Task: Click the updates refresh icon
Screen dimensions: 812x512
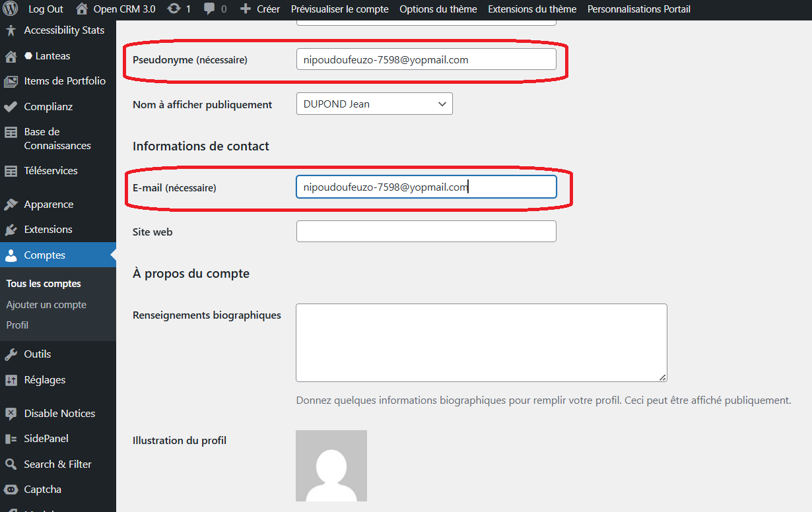Action: (174, 9)
